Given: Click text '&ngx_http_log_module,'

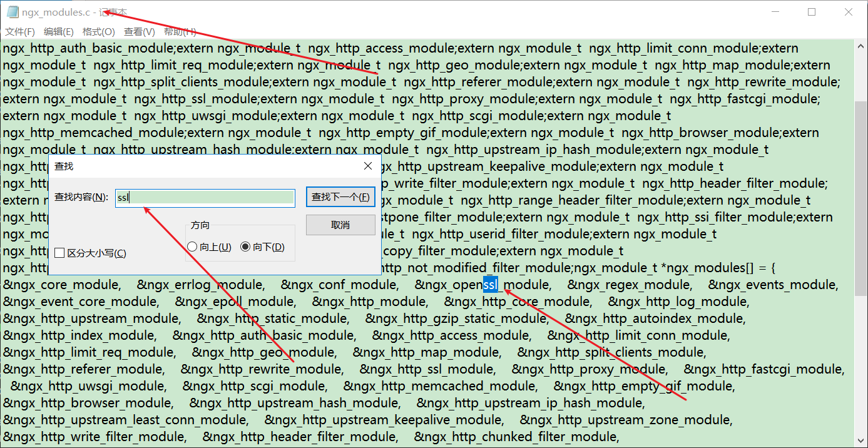Looking at the screenshot, I should [679, 302].
